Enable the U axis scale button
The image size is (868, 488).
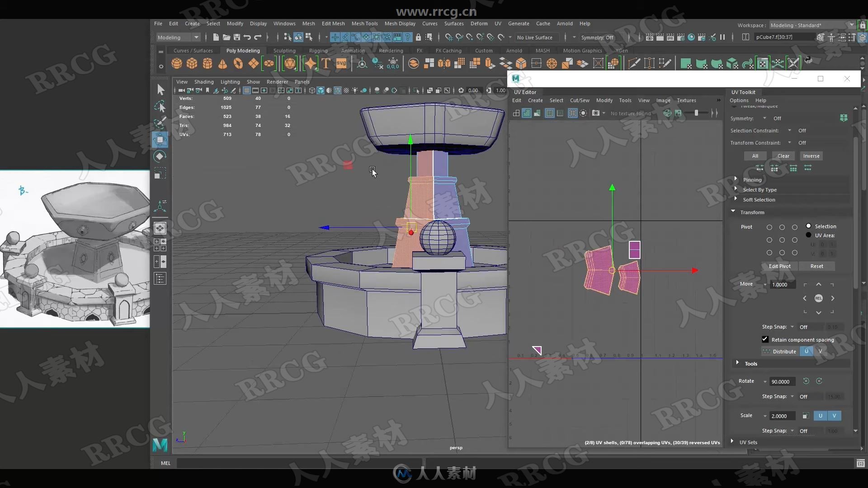click(820, 415)
